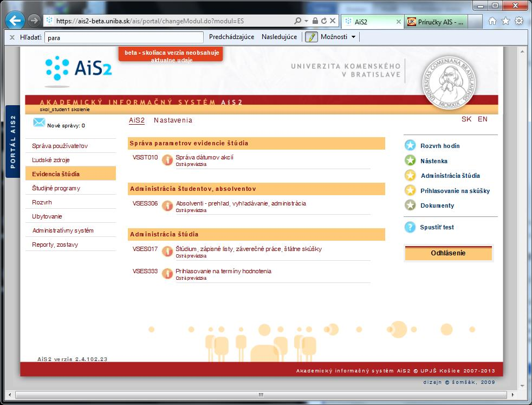
Task: Open the Rozvrh hodín quick link
Action: point(440,146)
